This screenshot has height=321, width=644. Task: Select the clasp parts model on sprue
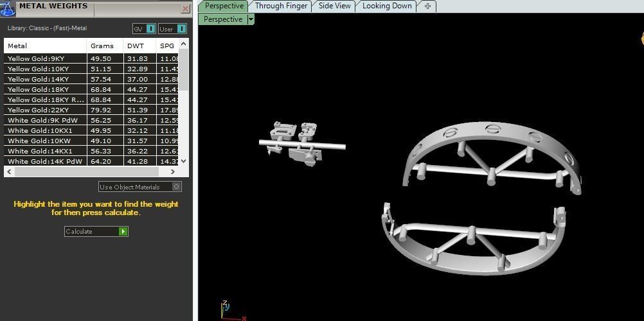pos(302,144)
